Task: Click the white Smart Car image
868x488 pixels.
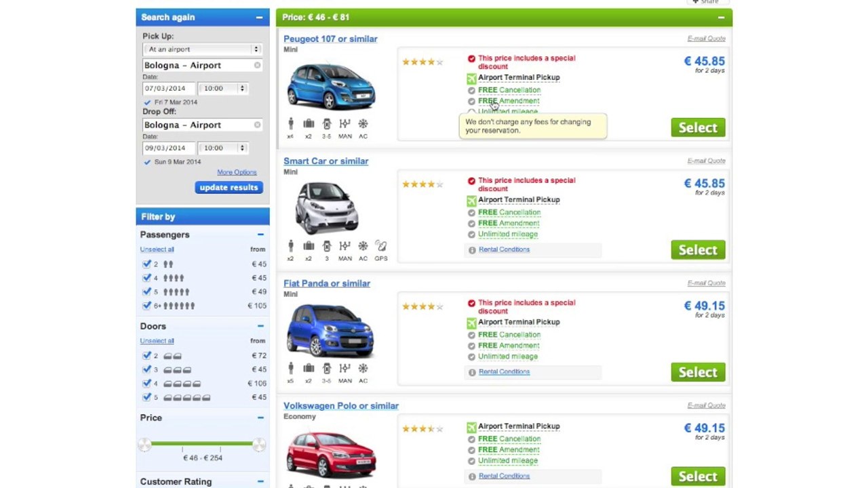Action: coord(327,207)
